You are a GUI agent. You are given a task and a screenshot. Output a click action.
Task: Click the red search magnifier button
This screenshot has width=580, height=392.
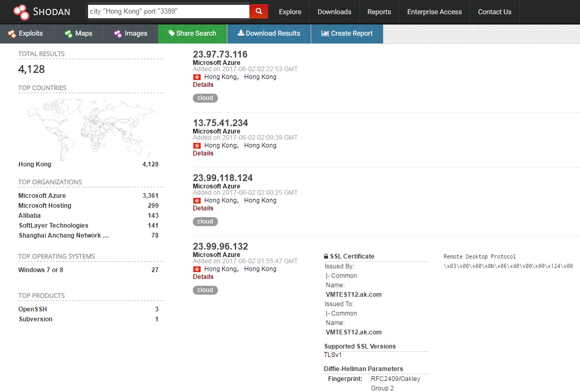coord(258,12)
